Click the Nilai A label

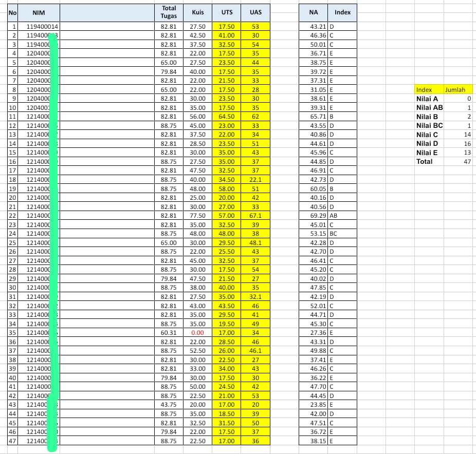tap(427, 99)
